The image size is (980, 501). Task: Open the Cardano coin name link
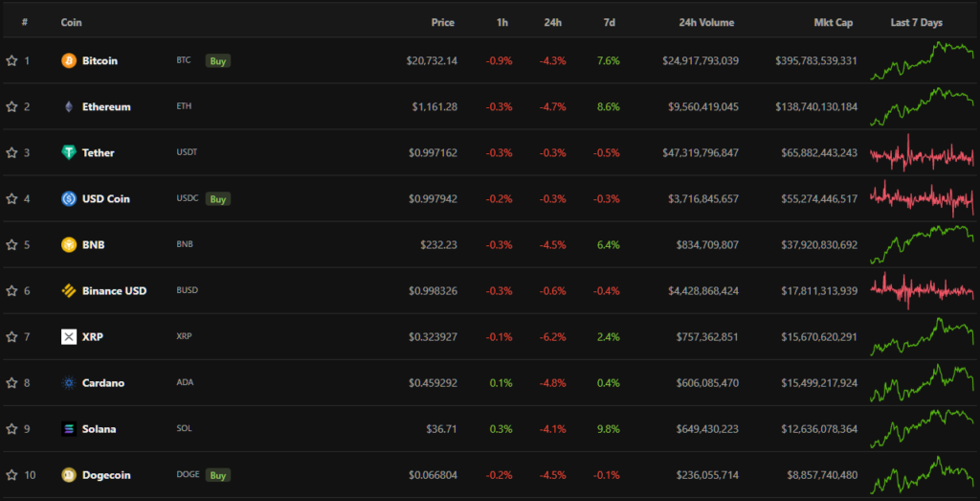pyautogui.click(x=103, y=383)
